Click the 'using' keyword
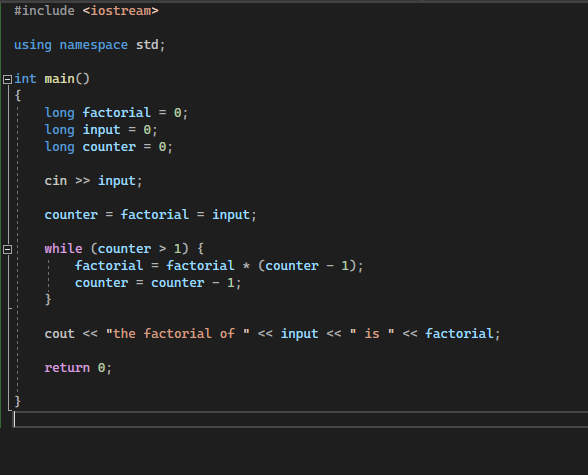The image size is (588, 475). point(33,45)
